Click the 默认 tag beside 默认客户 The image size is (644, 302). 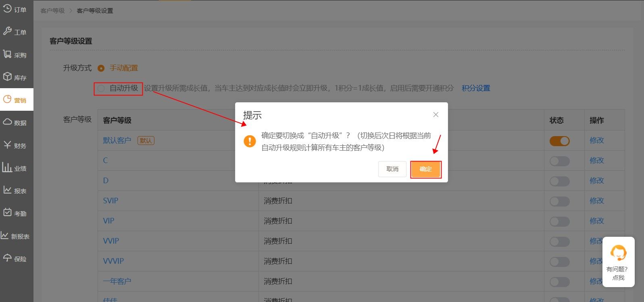pos(146,141)
